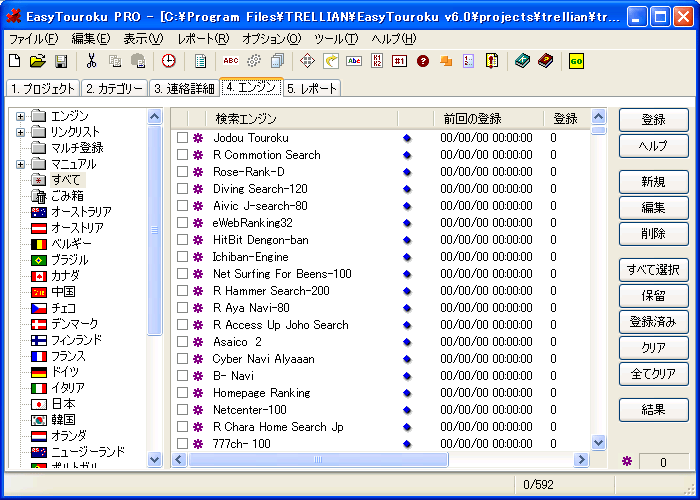Viewport: 700px width, 500px height.
Task: Cut using the scissors icon
Action: (x=92, y=61)
